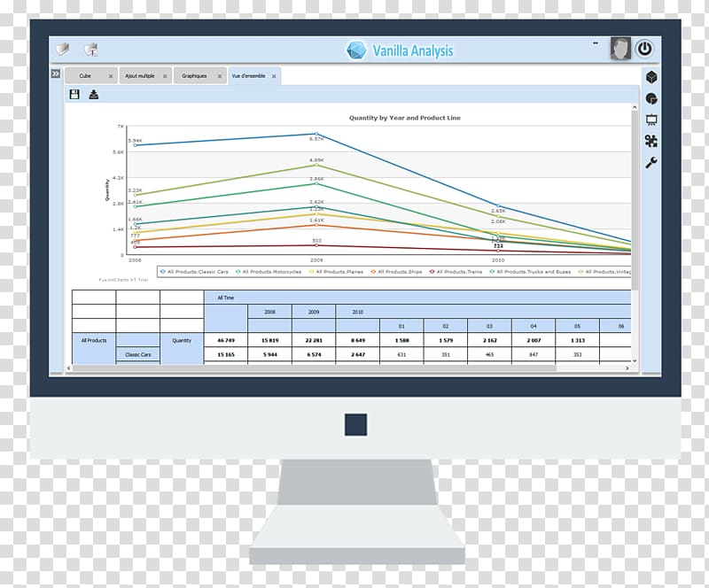Click the cell 15 819

click(270, 340)
